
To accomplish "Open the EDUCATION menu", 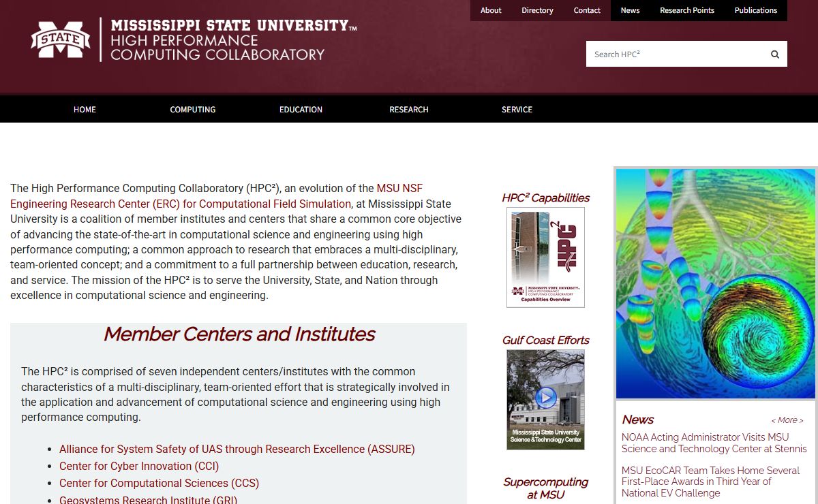I will pos(301,110).
